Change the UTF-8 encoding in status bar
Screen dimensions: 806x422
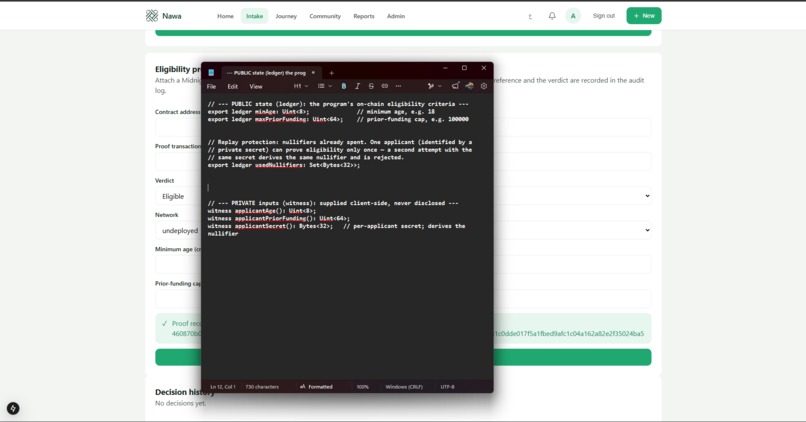click(447, 387)
